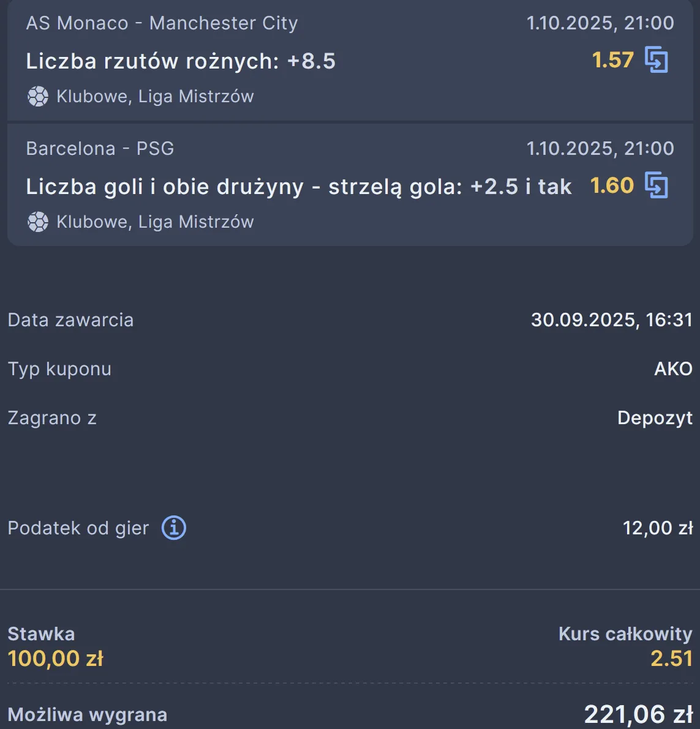Screen dimensions: 700x729
Task: Open the Podatek od gier info icon
Action: 174,528
